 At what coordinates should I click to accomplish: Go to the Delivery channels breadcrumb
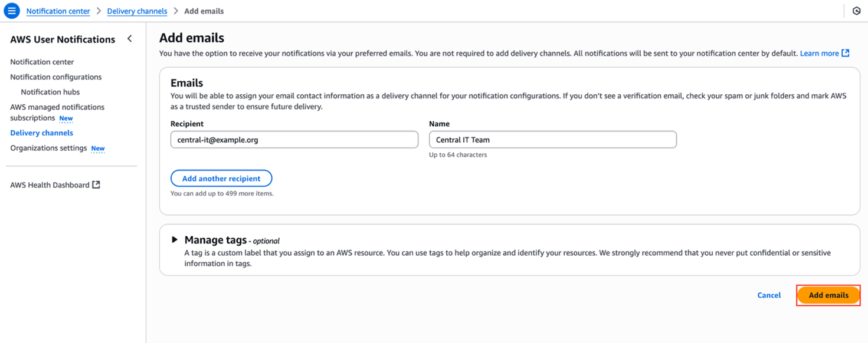(x=137, y=11)
